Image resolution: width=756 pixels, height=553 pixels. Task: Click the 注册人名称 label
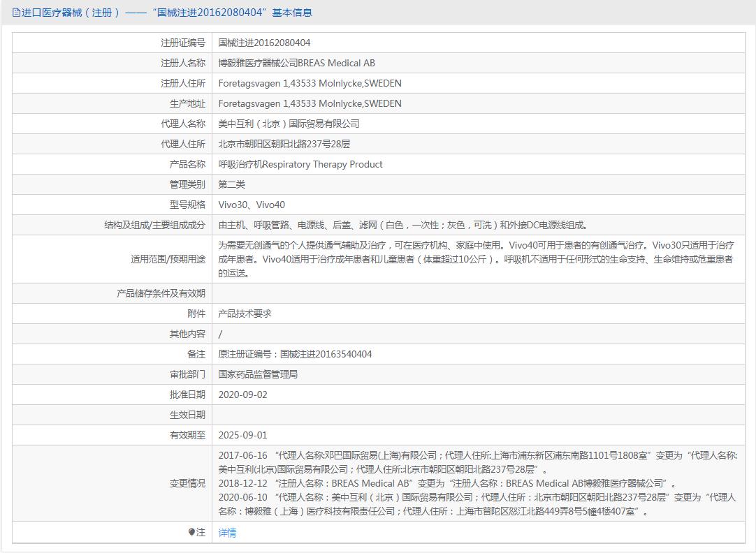coord(183,63)
